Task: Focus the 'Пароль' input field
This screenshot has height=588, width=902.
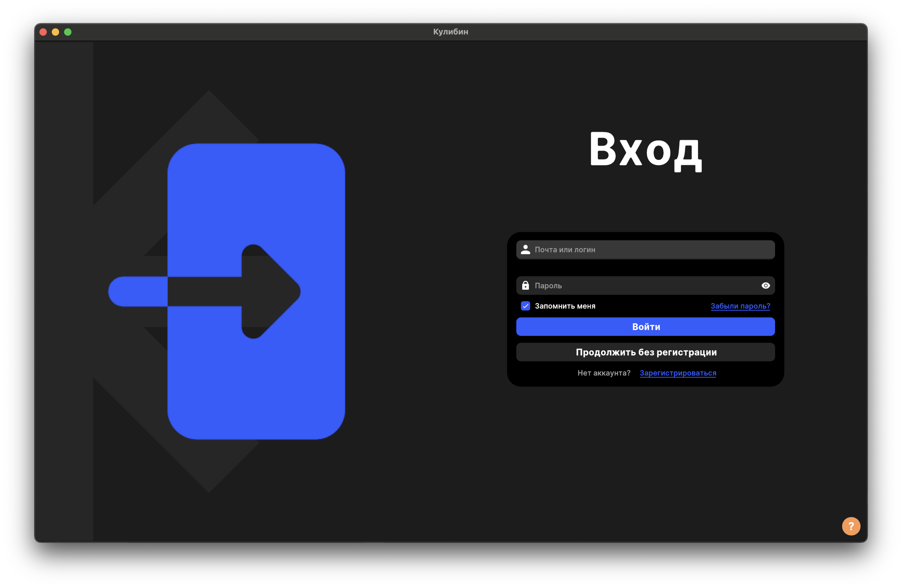Action: pos(645,285)
